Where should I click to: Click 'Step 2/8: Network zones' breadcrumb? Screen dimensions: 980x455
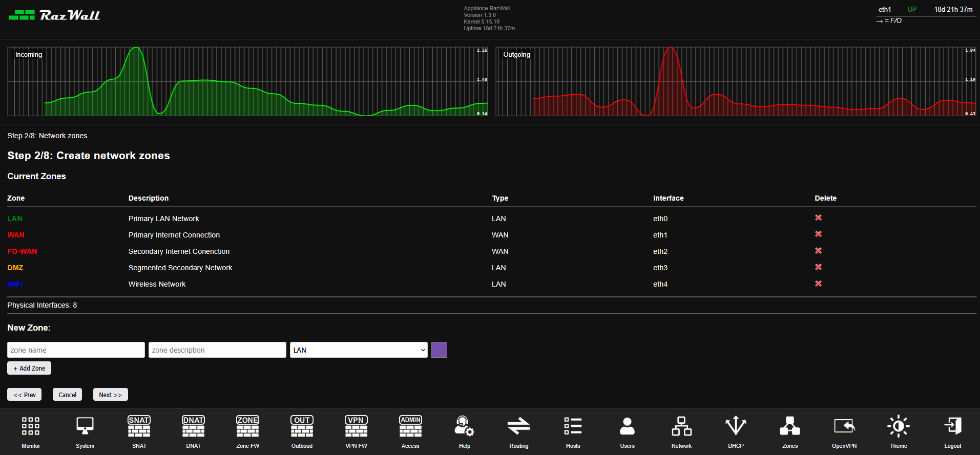tap(47, 136)
